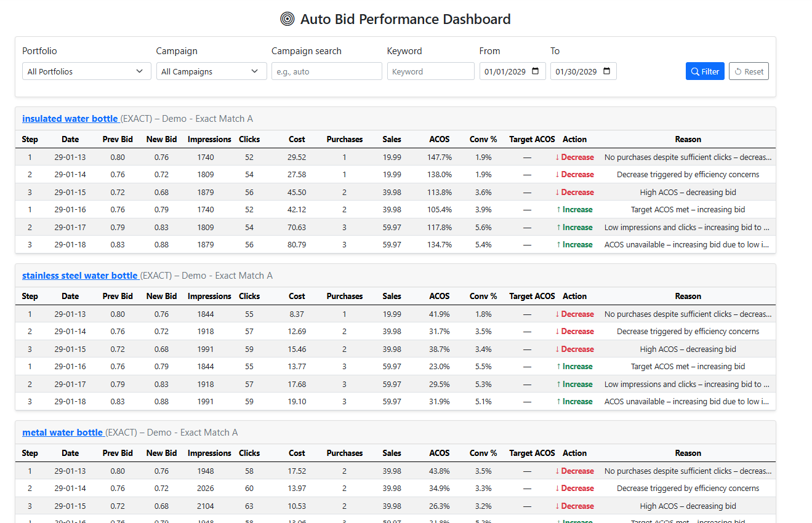Click the Increase action on stainless 29-01-16 row

point(574,367)
